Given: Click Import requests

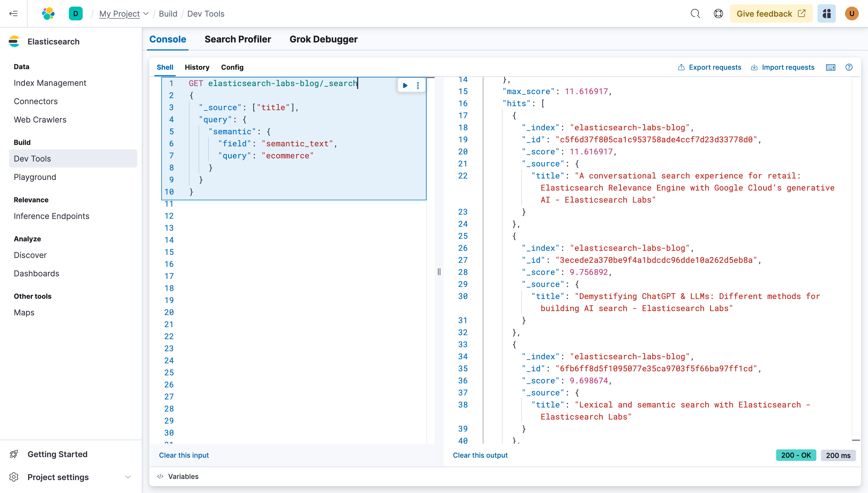Looking at the screenshot, I should [783, 67].
